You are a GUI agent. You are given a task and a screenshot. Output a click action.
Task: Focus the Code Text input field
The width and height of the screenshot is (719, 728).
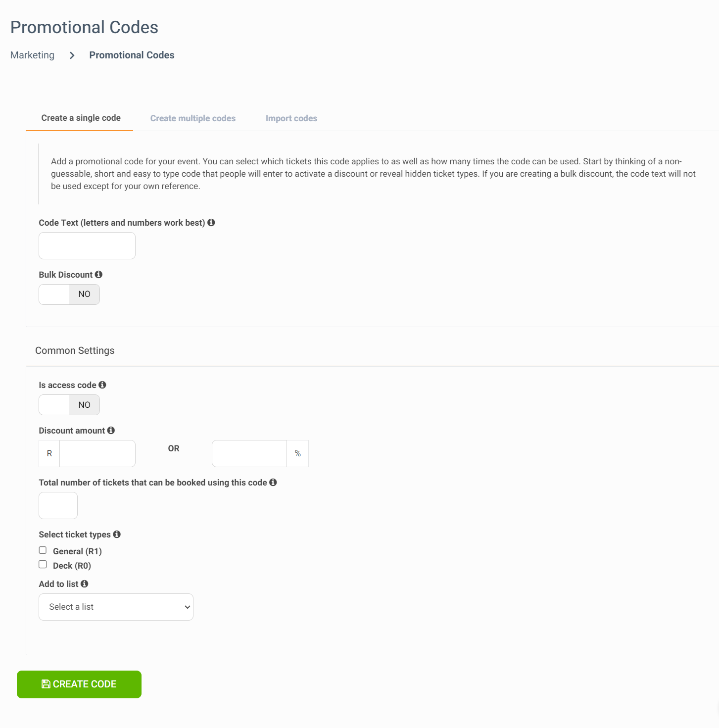(x=87, y=246)
